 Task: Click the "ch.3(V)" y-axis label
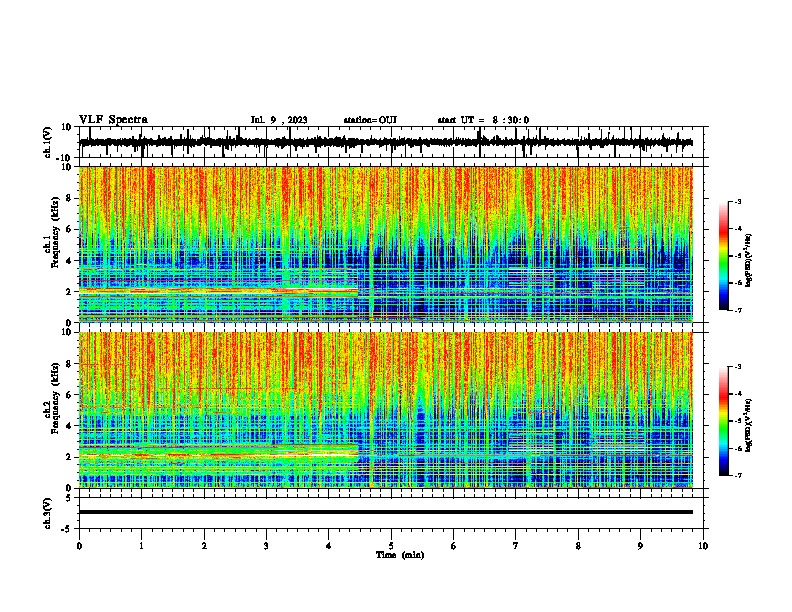(x=48, y=513)
